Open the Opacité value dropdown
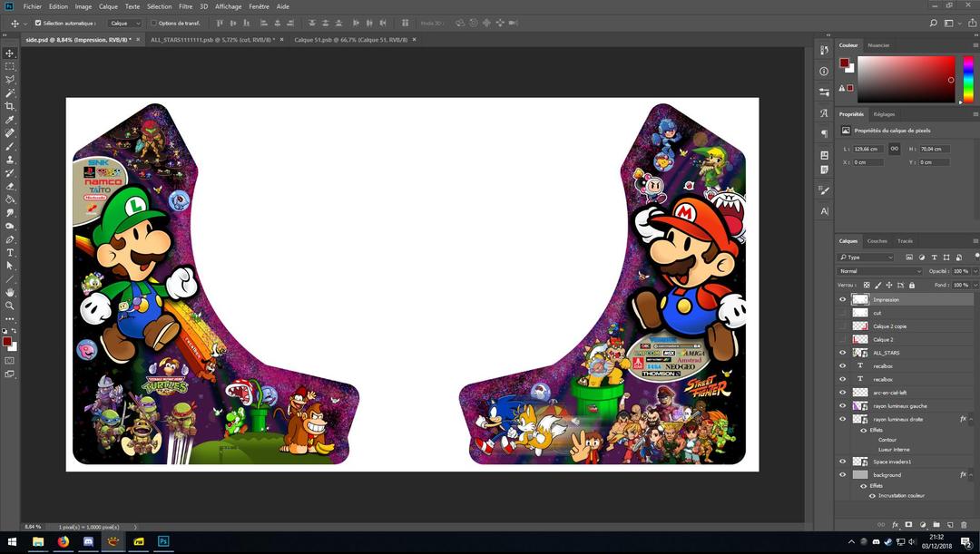Image resolution: width=980 pixels, height=554 pixels. pos(974,271)
